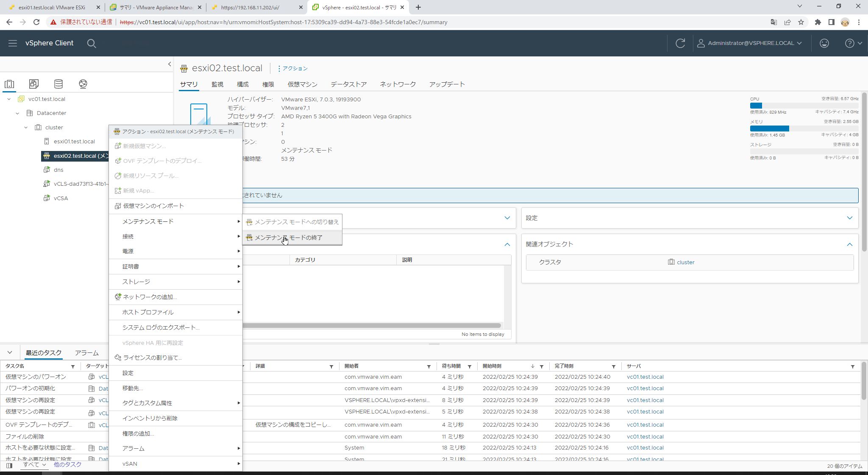Open a new browser tab

coord(418,7)
